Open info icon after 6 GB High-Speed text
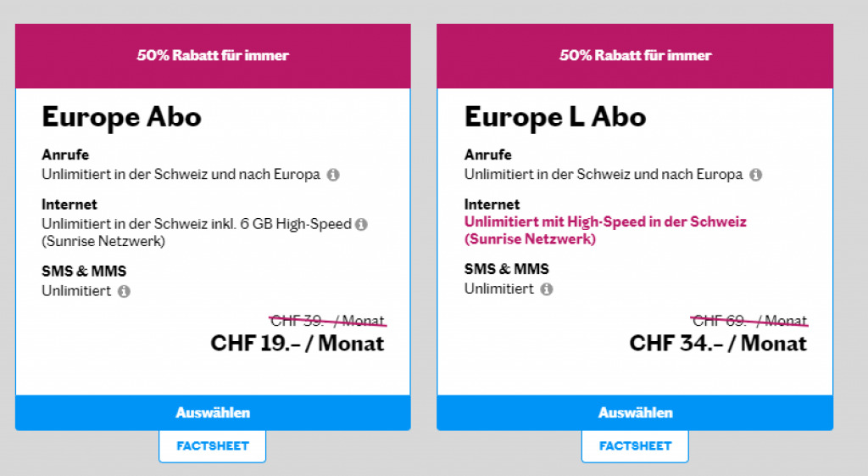The height and width of the screenshot is (476, 868). coord(361,225)
